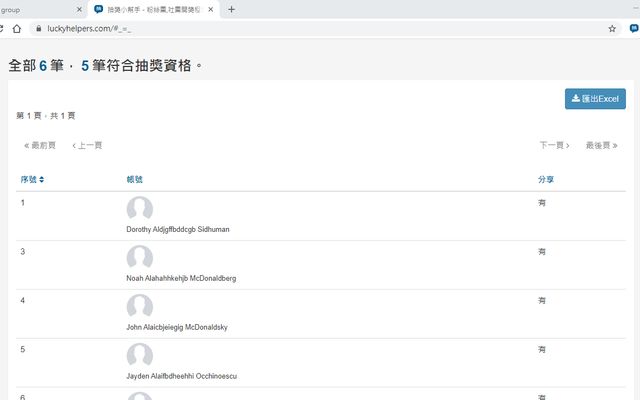Select name John Alaicbjeiegig McDonaldsky
Screen dimensions: 640x400
(x=177, y=327)
